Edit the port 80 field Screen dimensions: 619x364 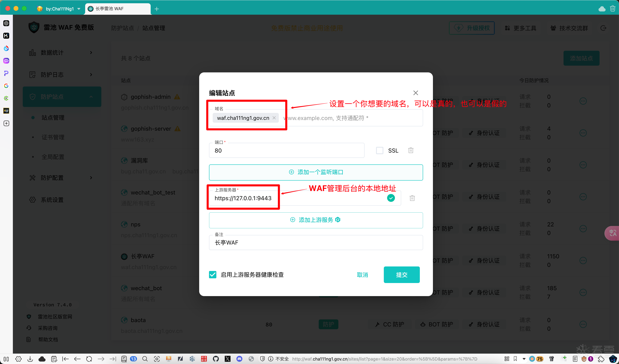tap(286, 151)
